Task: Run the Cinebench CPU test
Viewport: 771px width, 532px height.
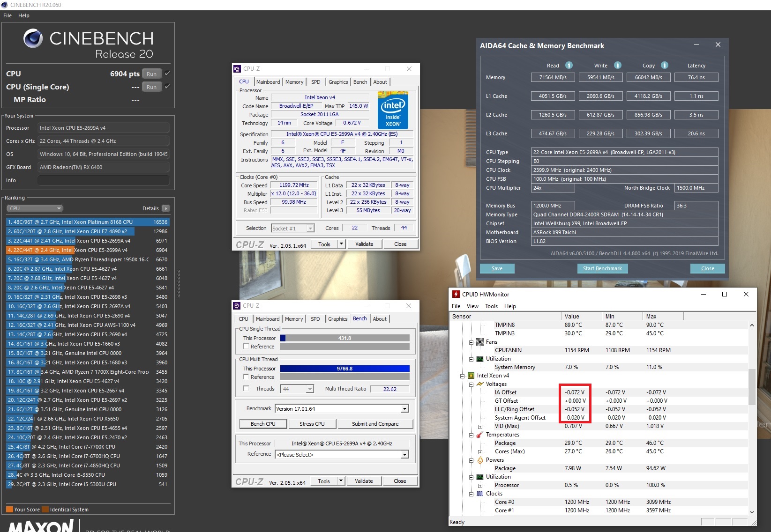Action: 151,74
